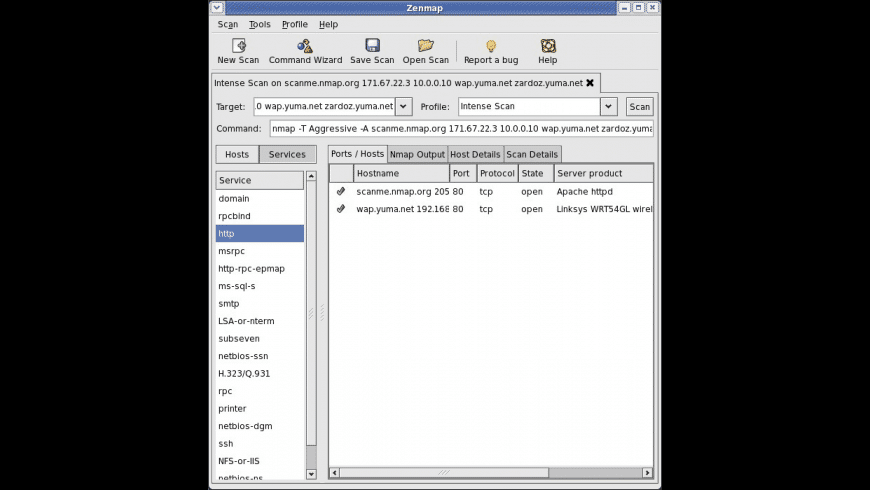870x490 pixels.
Task: Expand the Target dropdown
Action: point(403,107)
